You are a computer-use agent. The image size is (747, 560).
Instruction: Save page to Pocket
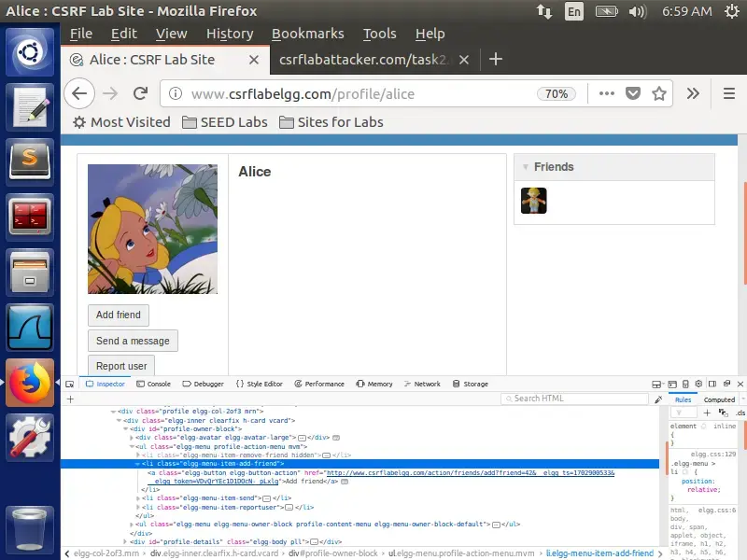[x=633, y=93]
